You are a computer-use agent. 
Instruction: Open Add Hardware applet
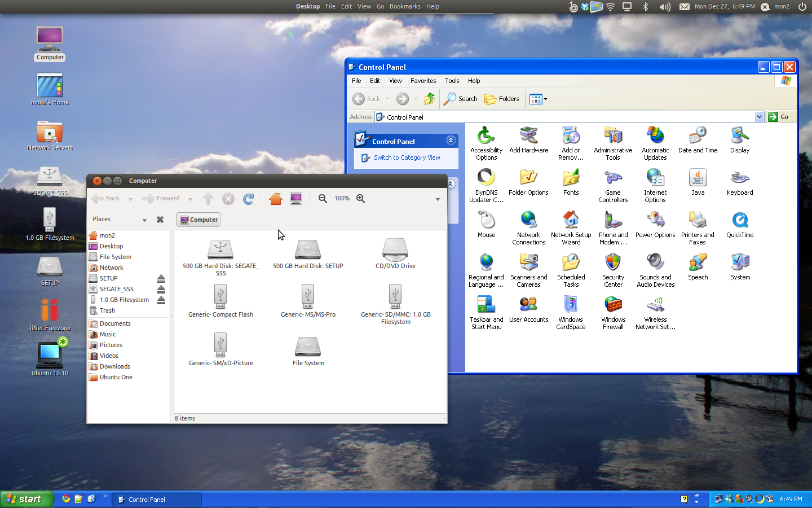click(528, 140)
